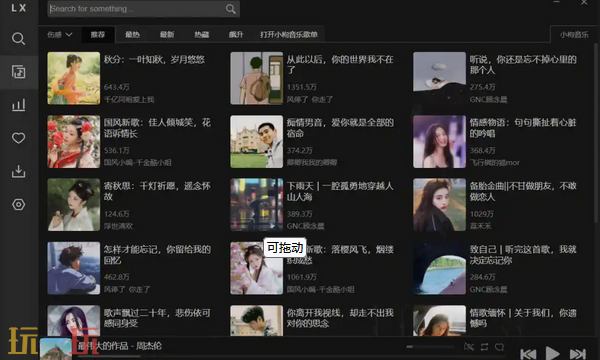The image size is (600, 360).
Task: Click playlist title 国风新歌：佳人倾城笑，花语诉情长
Action: [157, 128]
